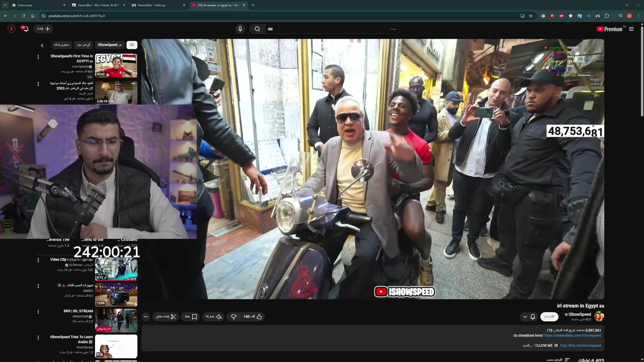
Task: Open the 13:00 car video thumbnail
Action: click(x=116, y=295)
